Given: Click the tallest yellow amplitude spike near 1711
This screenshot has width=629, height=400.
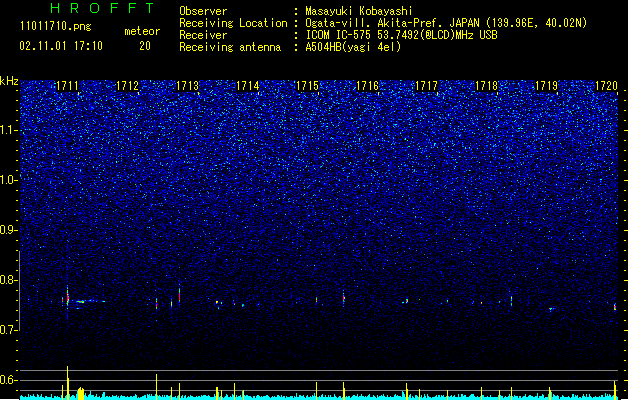Looking at the screenshot, I should 67,382.
